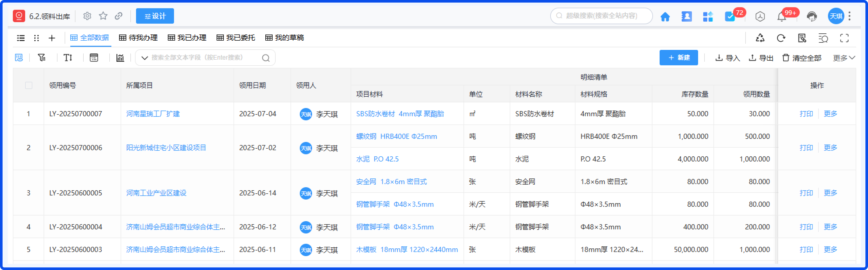
Task: Open the search within view icon
Action: click(x=823, y=38)
